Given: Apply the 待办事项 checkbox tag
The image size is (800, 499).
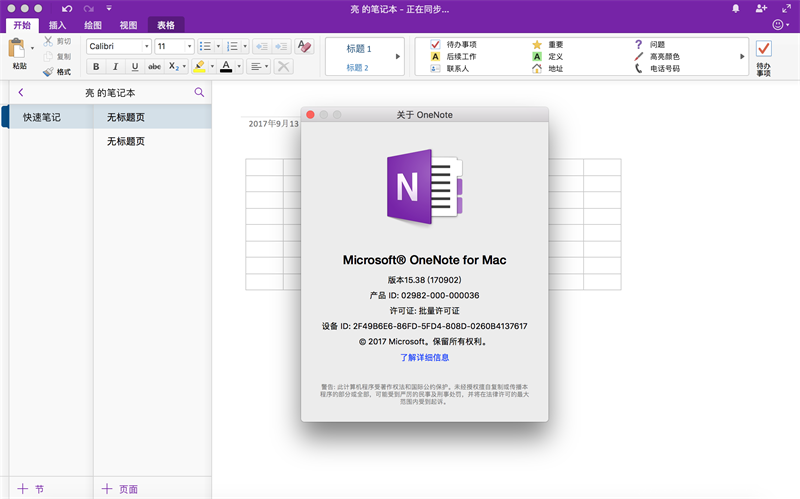Looking at the screenshot, I should 454,44.
